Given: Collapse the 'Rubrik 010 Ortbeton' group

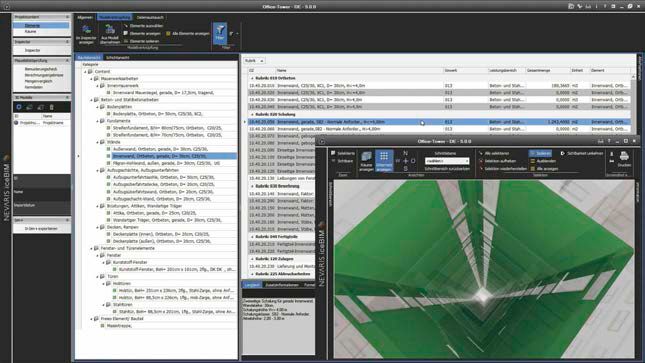Looking at the screenshot, I should 252,78.
